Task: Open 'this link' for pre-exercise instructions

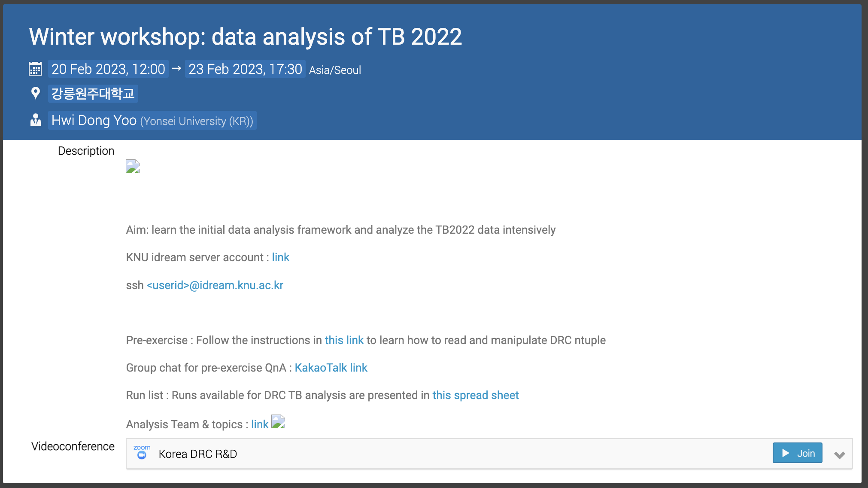Action: 344,340
